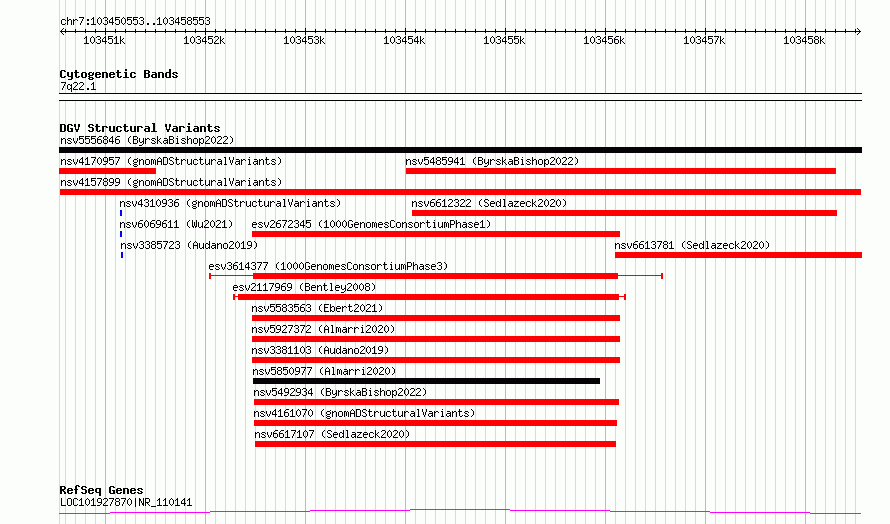Click the 103453k ruler tick label
The image size is (890, 524).
(x=304, y=41)
